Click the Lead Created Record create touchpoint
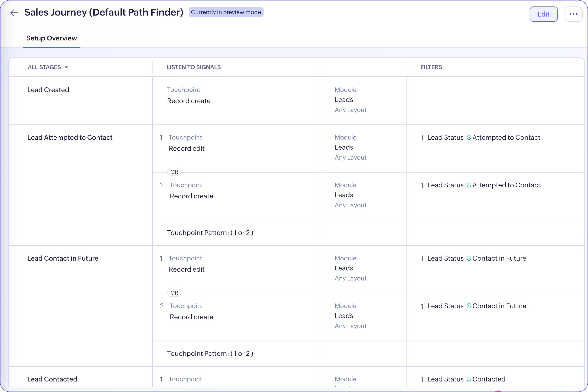This screenshot has width=588, height=392. [189, 101]
